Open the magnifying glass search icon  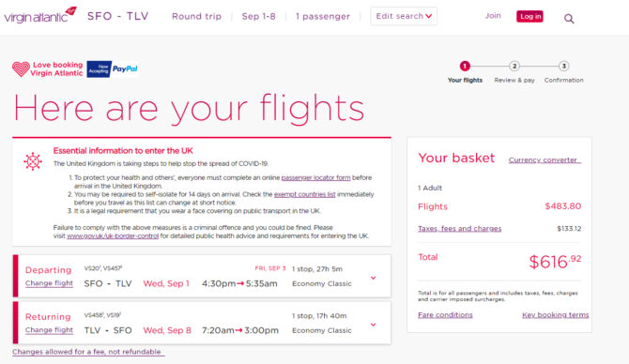click(569, 19)
